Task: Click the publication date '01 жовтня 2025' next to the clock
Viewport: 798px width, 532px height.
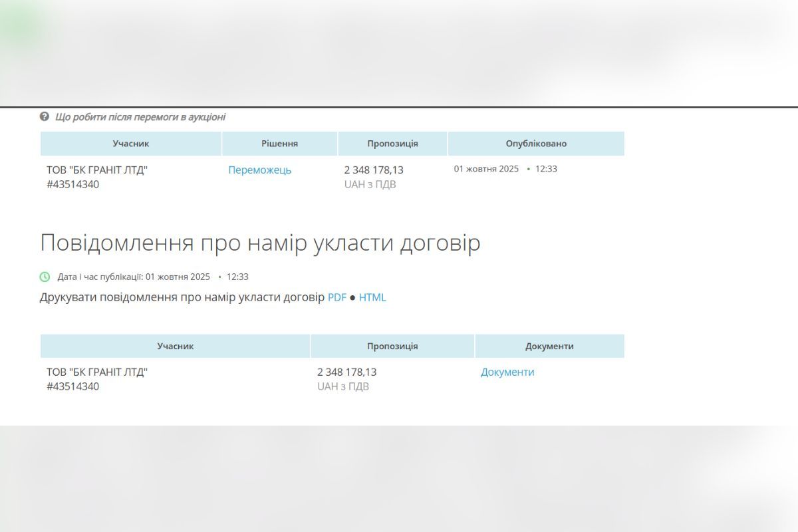Action: tap(176, 277)
